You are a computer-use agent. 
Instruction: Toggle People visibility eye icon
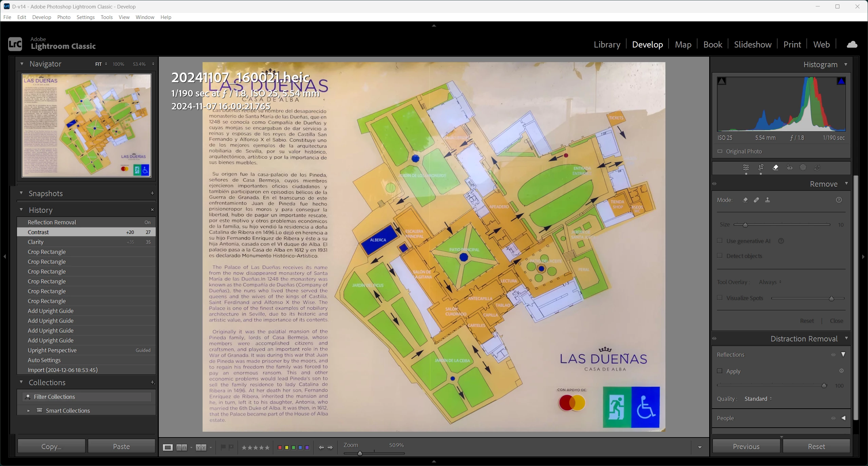pyautogui.click(x=833, y=418)
